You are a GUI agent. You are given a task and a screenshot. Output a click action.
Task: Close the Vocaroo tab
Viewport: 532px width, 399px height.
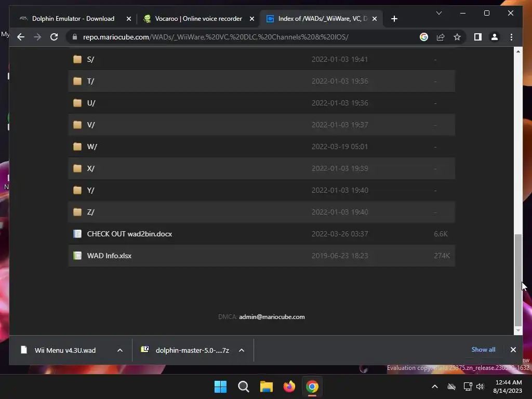pyautogui.click(x=252, y=19)
